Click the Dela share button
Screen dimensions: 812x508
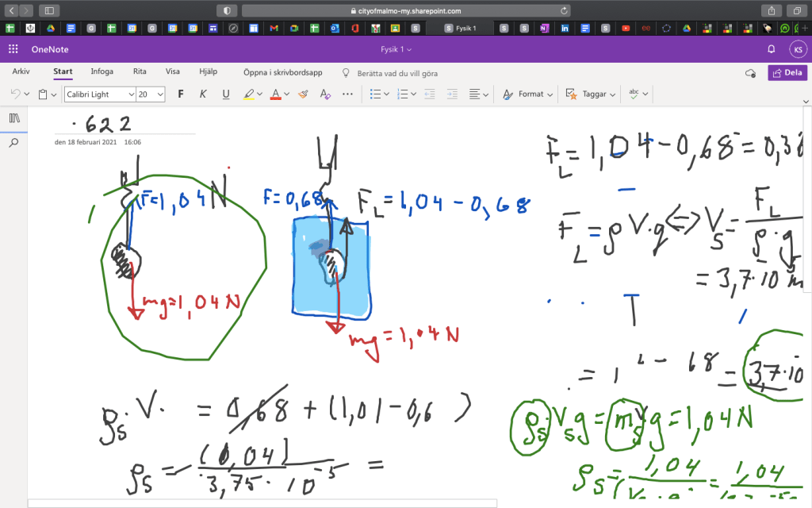tap(787, 72)
